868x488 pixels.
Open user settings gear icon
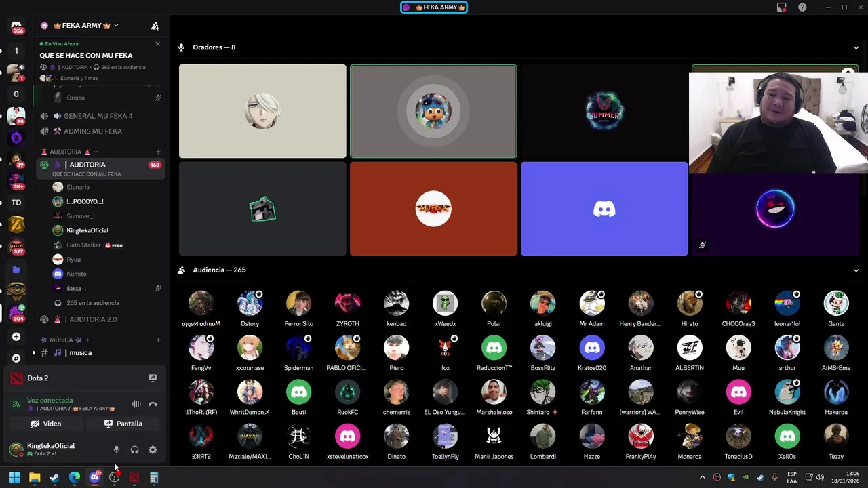coord(153,449)
